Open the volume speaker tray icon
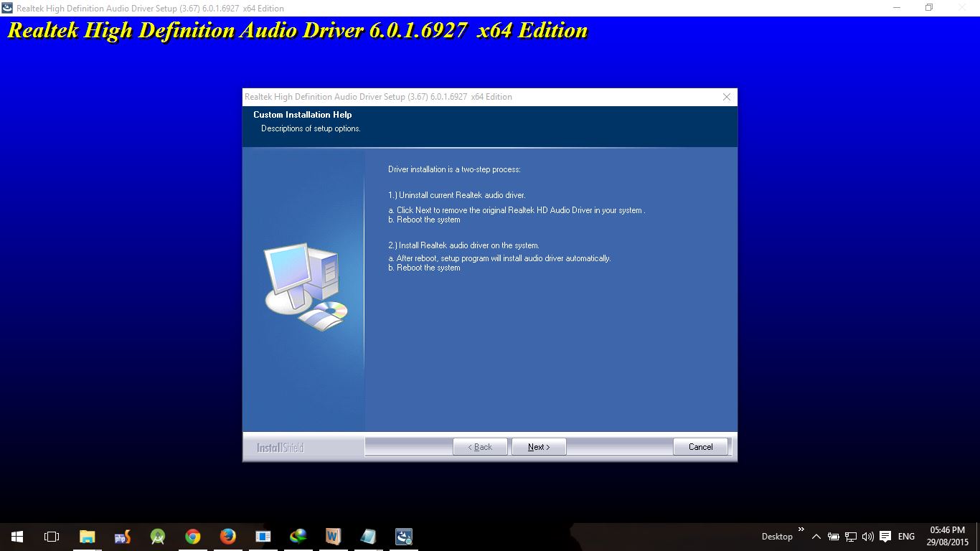This screenshot has height=551, width=980. (x=868, y=537)
